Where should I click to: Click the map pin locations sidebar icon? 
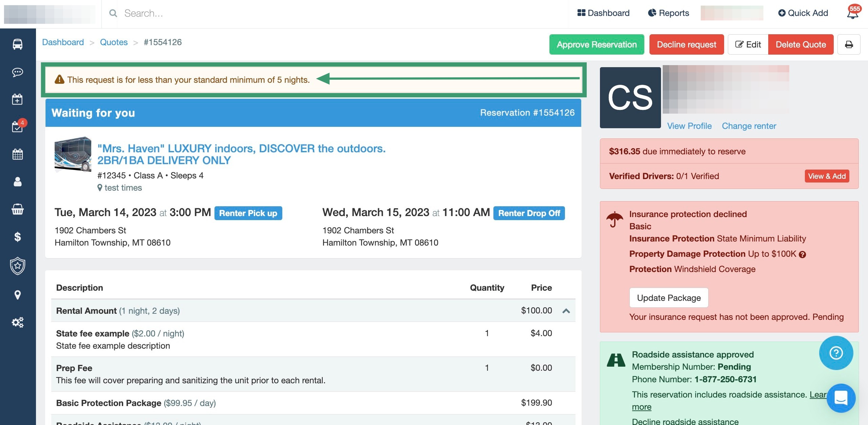[18, 295]
